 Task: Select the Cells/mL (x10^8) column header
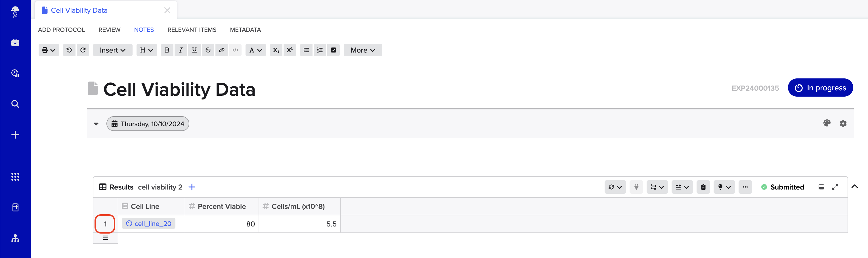point(299,206)
